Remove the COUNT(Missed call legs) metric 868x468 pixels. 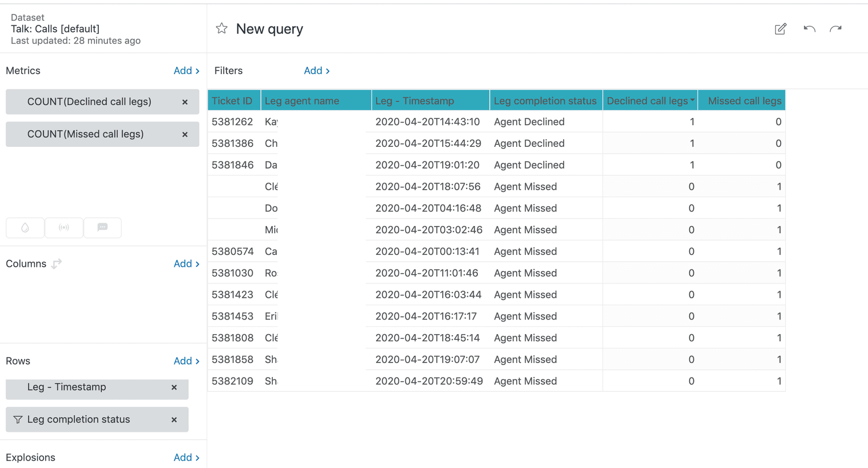[184, 134]
